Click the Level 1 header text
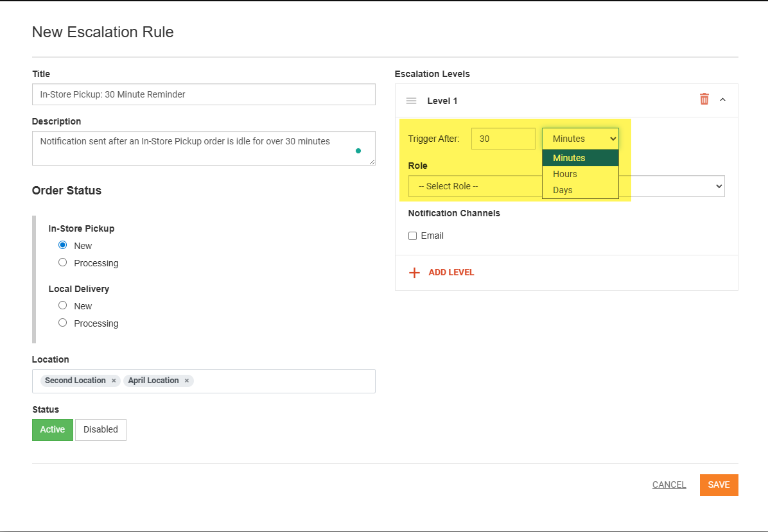Image resolution: width=768 pixels, height=532 pixels. click(442, 101)
